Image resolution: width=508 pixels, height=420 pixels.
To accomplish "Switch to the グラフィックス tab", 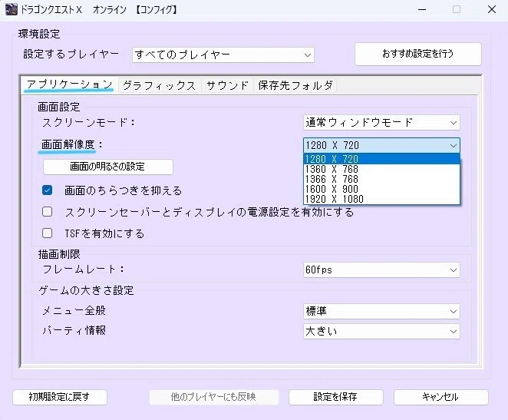I will point(160,85).
